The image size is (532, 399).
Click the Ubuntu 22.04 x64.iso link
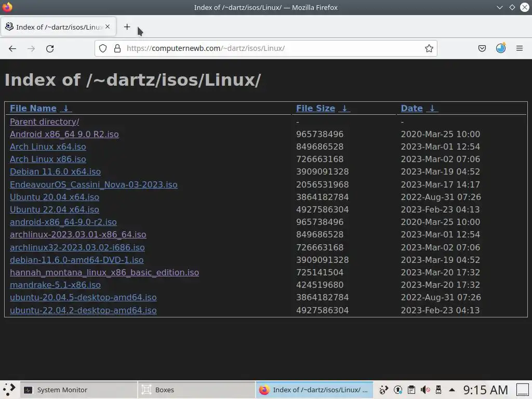point(54,210)
